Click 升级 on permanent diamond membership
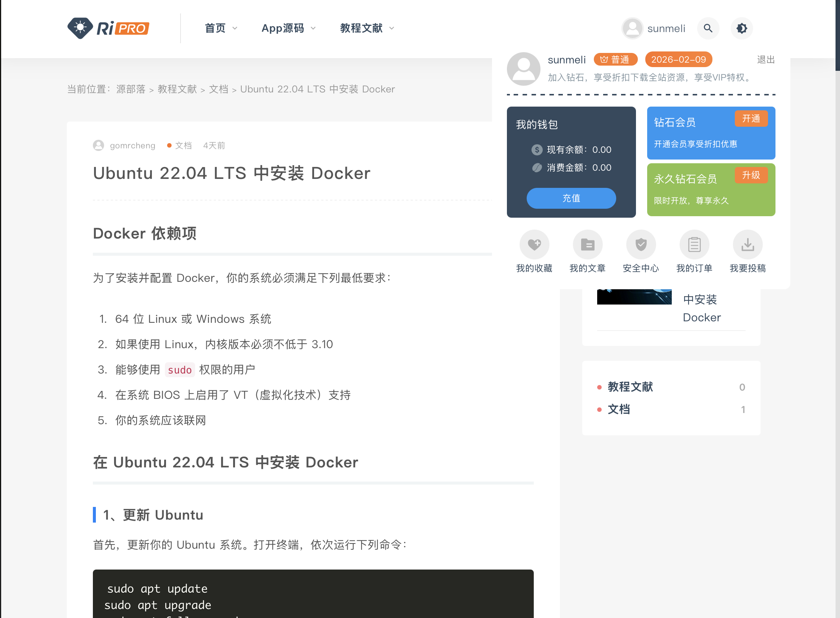This screenshot has width=840, height=618. click(751, 175)
